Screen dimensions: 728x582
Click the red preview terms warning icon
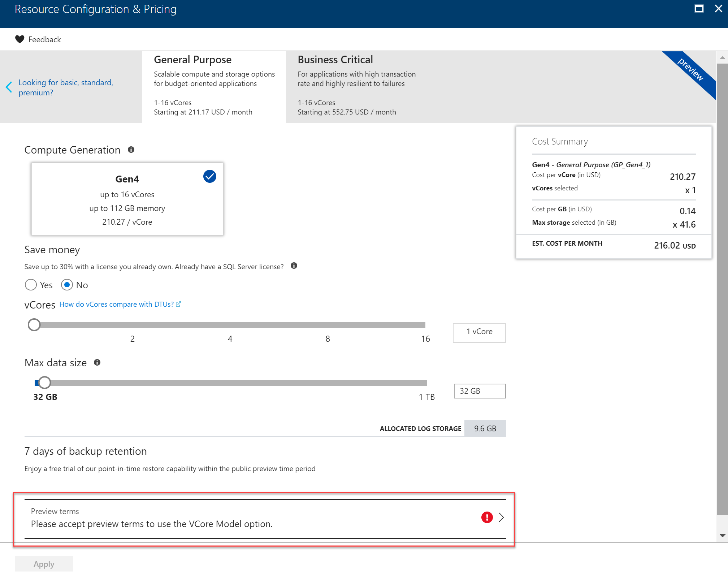pos(487,517)
